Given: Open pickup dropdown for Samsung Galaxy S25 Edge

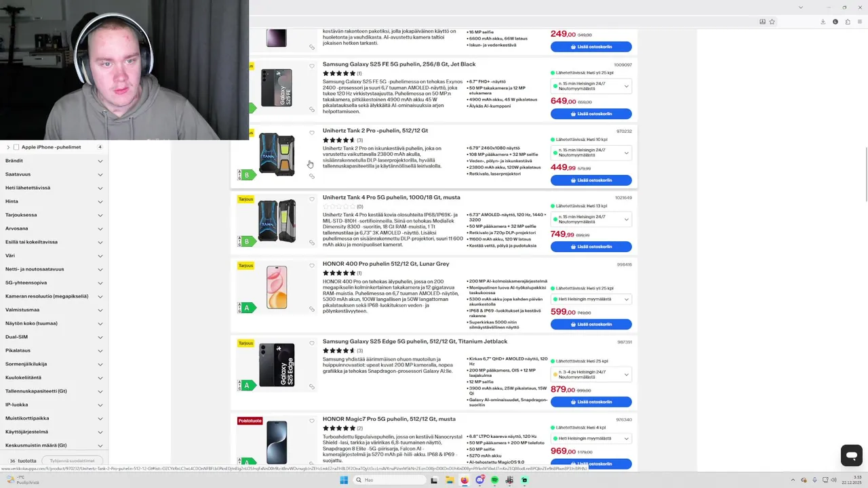Looking at the screenshot, I should (591, 374).
